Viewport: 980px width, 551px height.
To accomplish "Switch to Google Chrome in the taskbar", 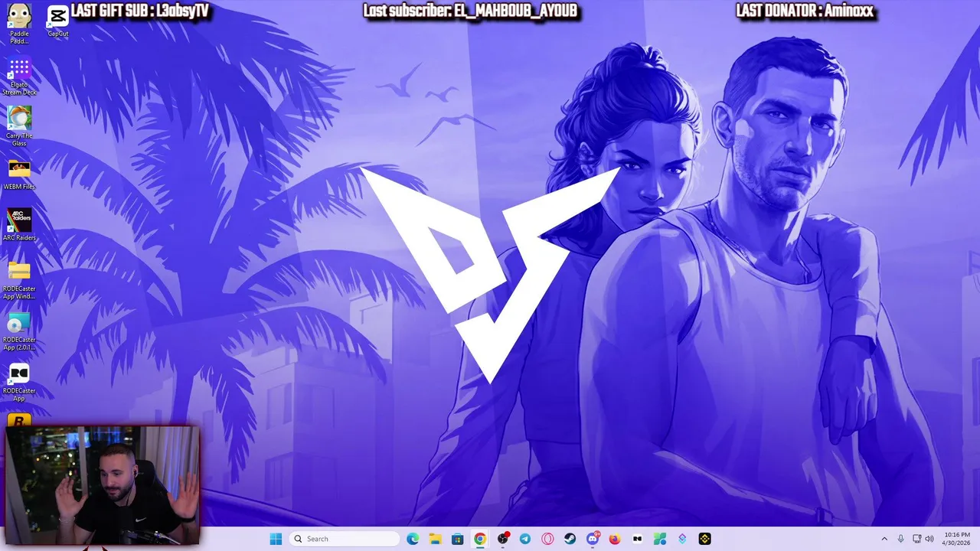I will [x=480, y=539].
